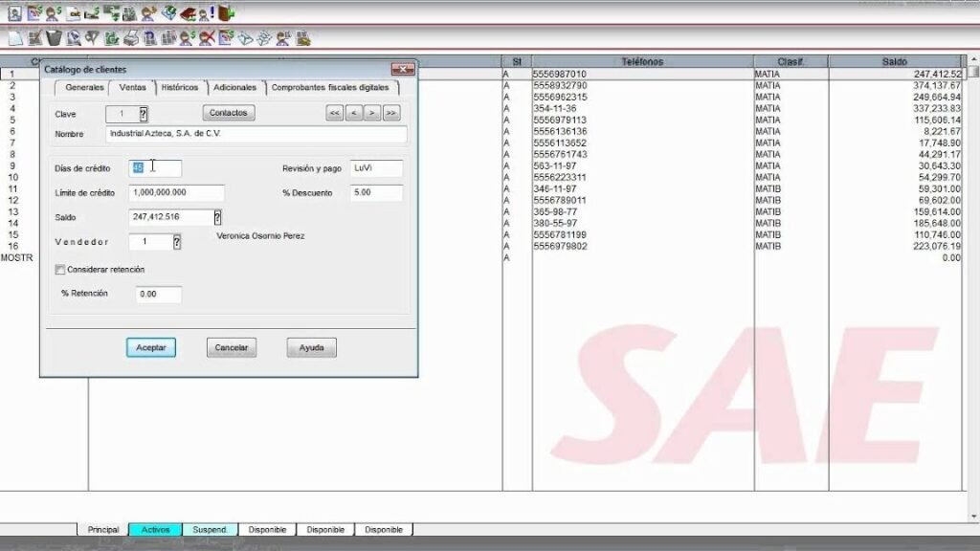Click the trash bin delete icon

coord(55,38)
